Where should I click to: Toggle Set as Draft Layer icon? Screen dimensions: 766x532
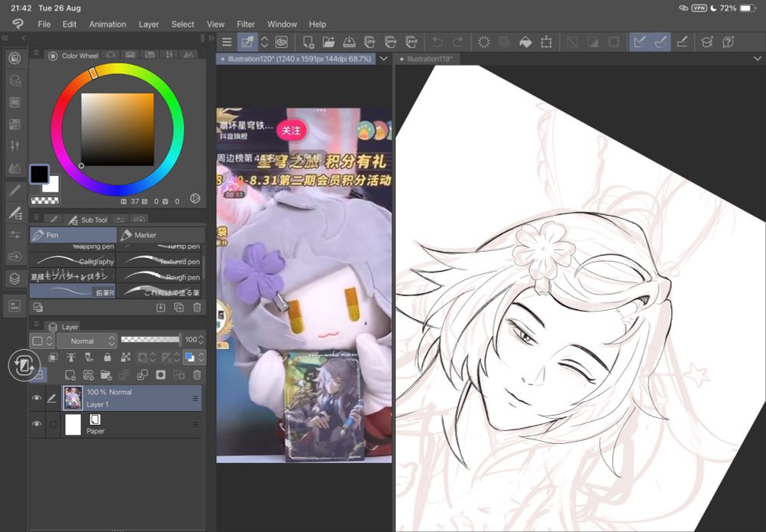[x=89, y=357]
